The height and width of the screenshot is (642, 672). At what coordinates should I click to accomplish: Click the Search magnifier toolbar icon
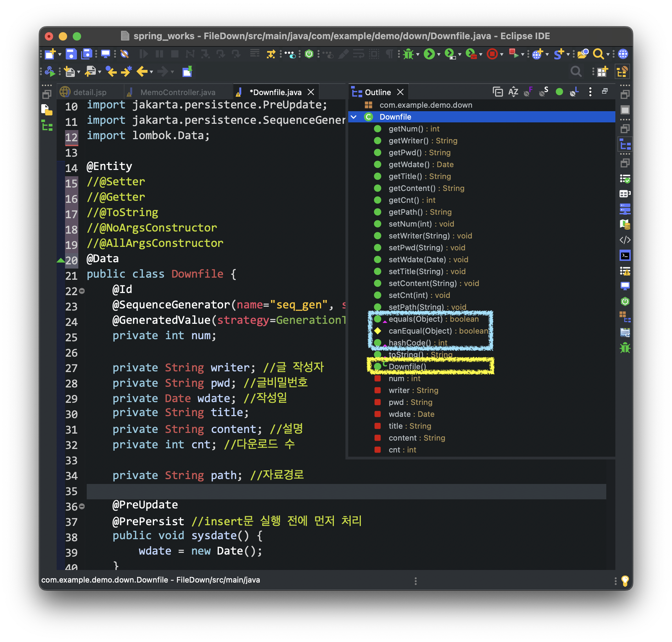pos(598,54)
